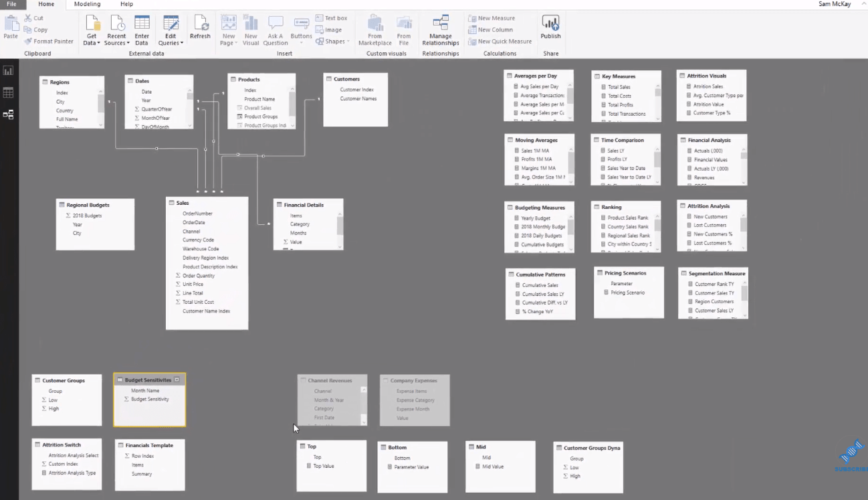Select Delivery Region Index field in Sales
Image resolution: width=868 pixels, height=500 pixels.
point(205,258)
